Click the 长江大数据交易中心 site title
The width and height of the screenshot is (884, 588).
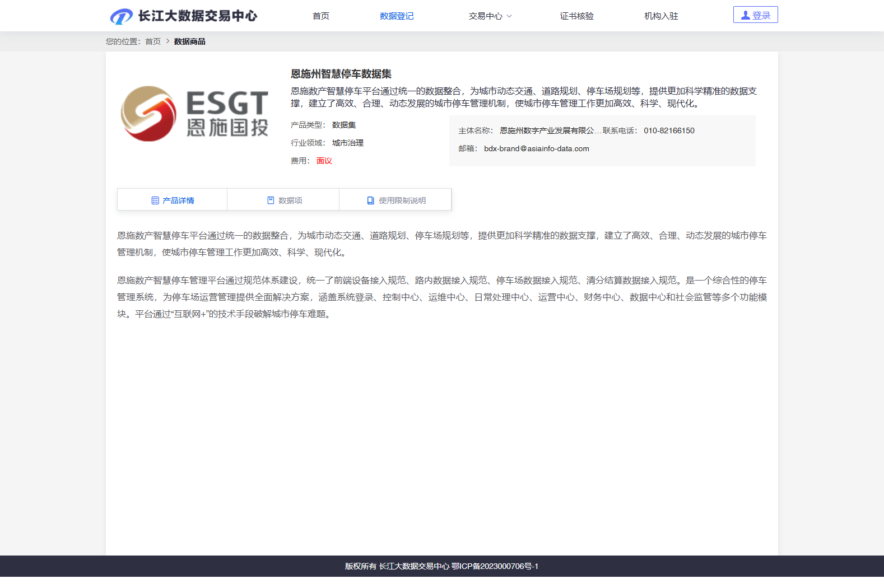click(198, 16)
